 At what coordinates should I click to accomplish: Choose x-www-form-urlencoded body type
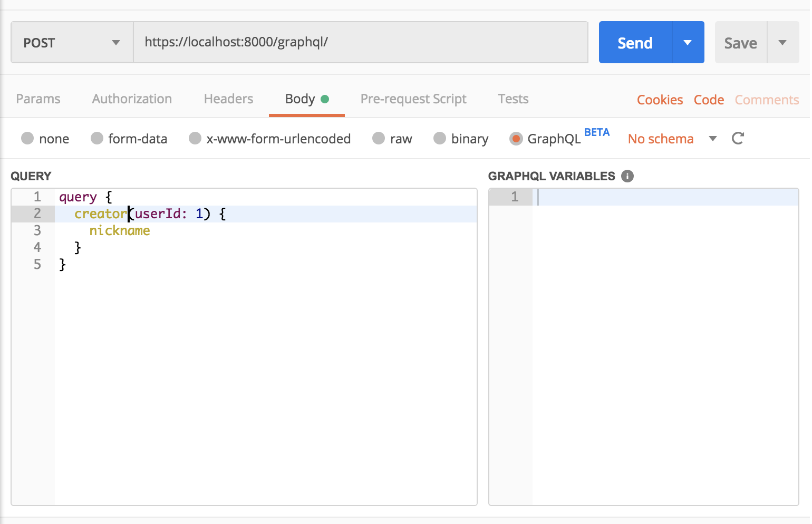click(x=195, y=138)
